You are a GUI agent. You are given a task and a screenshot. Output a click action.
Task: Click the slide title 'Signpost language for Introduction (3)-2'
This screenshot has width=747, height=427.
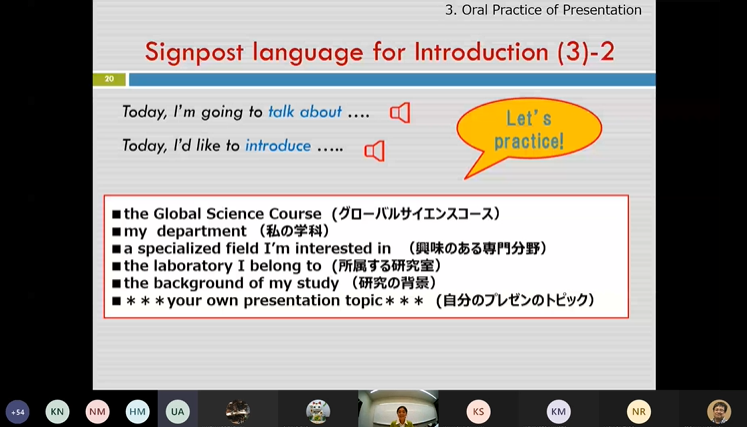(379, 52)
